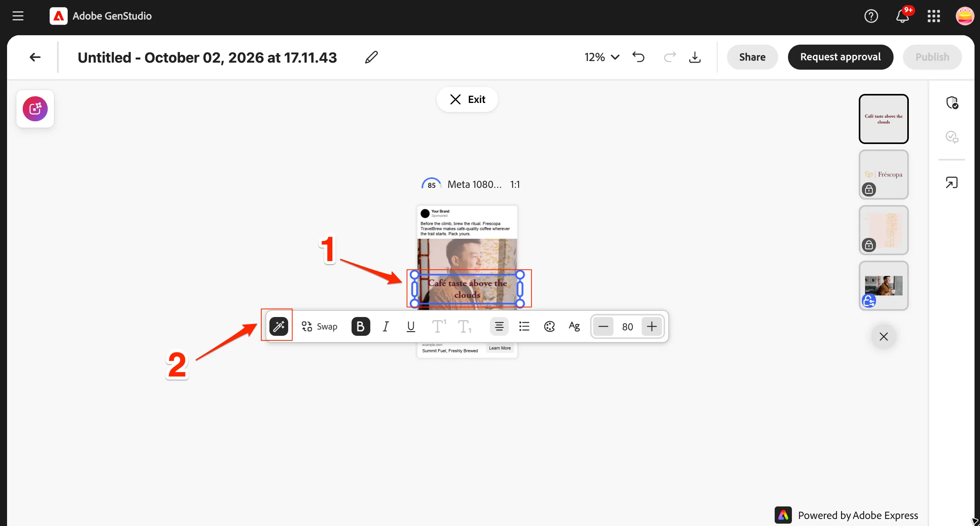Toggle italic formatting

point(386,326)
